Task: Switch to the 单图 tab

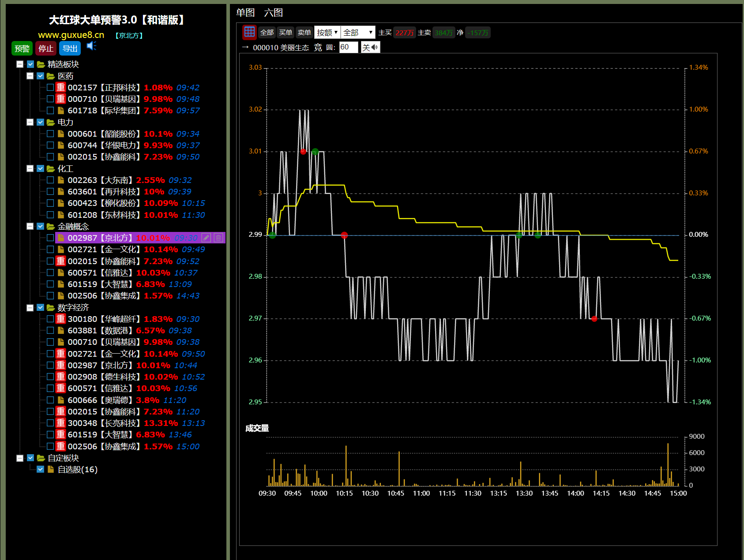Action: (245, 13)
